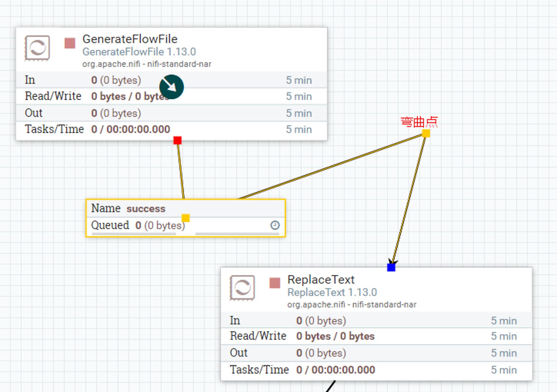Click the count queue progress bar on success connection
The width and height of the screenshot is (557, 392).
coord(134,234)
